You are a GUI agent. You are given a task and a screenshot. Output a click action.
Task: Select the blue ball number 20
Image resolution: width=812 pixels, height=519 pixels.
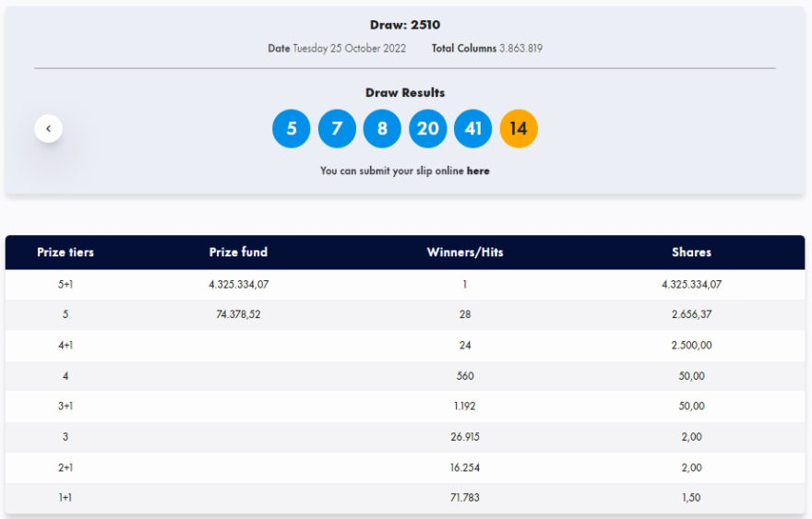coord(427,129)
